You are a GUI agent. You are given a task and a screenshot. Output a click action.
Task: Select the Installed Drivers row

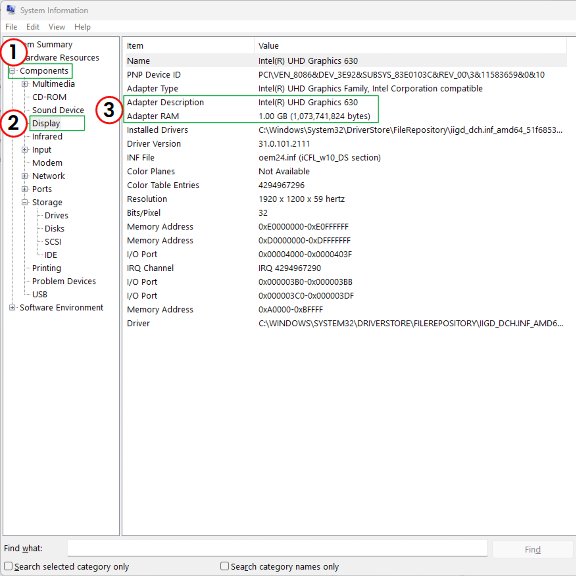pos(345,130)
